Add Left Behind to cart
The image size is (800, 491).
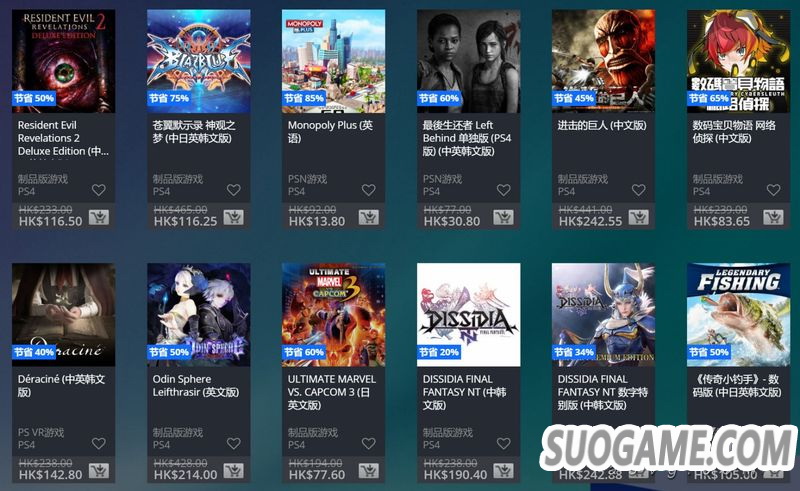(x=504, y=217)
